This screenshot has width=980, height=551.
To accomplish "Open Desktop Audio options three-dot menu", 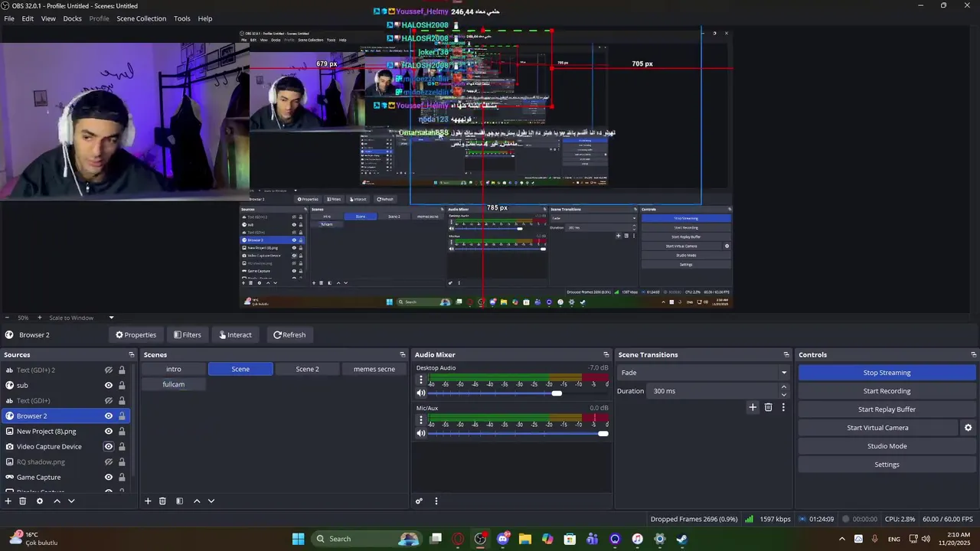I will click(x=420, y=380).
